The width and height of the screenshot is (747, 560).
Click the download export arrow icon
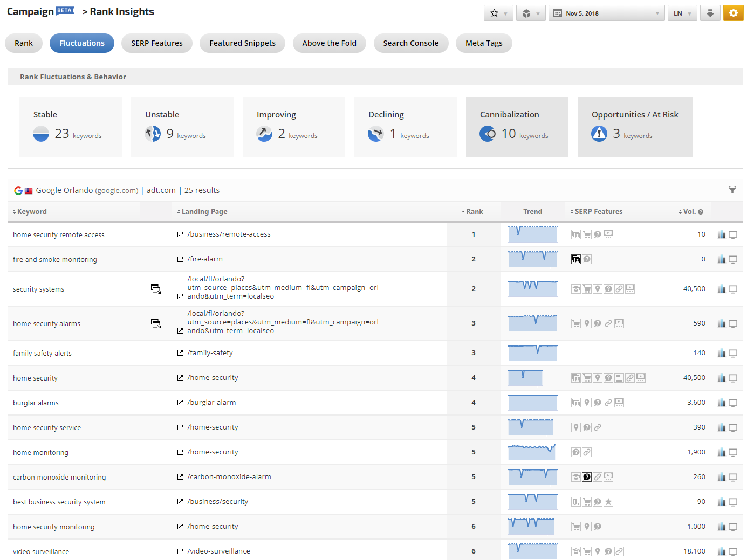(x=710, y=13)
